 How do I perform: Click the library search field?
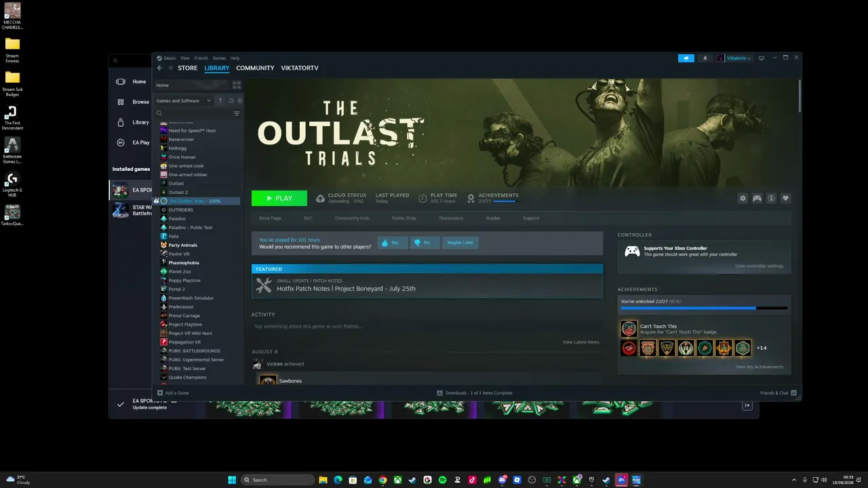tap(195, 113)
